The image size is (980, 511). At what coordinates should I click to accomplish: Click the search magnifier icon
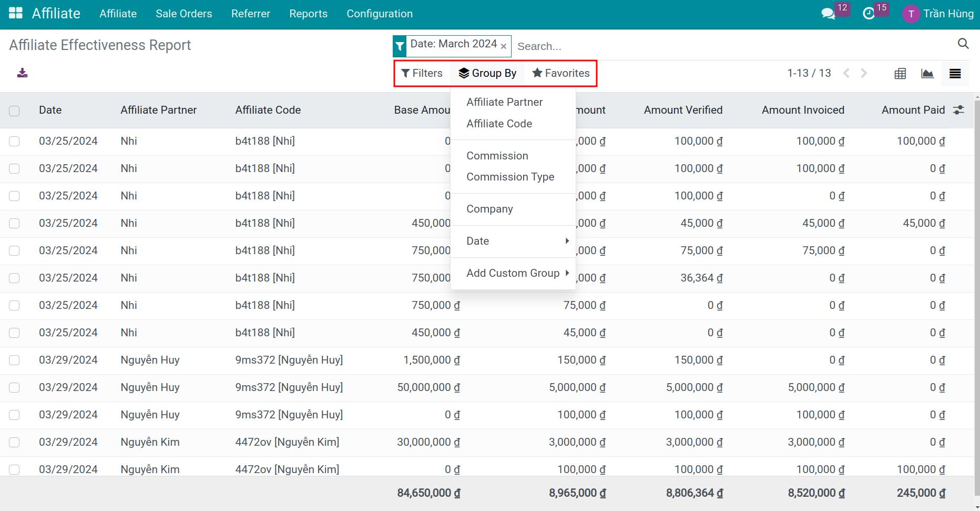pos(963,44)
